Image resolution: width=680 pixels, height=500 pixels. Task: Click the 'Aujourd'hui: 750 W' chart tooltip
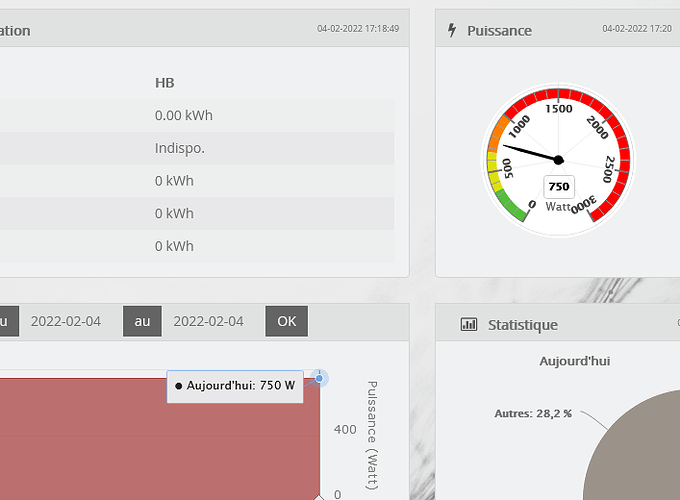click(x=235, y=386)
